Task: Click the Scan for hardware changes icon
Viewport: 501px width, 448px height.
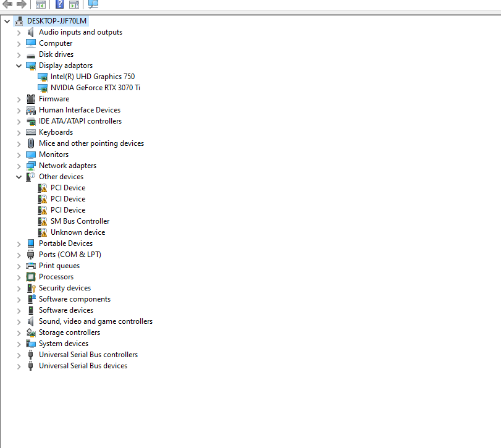Action: 93,4
